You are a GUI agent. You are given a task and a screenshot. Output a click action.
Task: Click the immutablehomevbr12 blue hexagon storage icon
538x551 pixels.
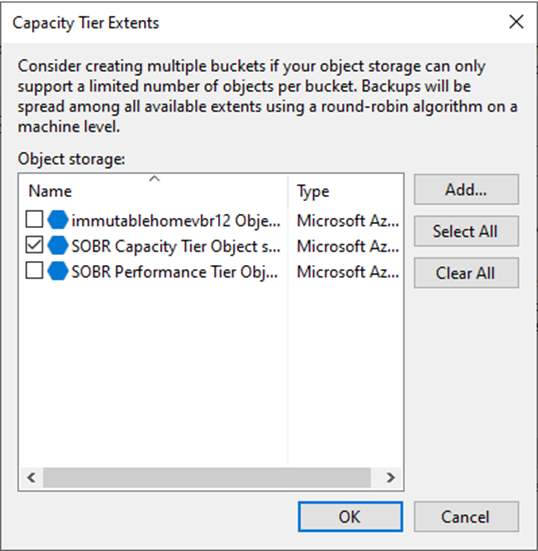(58, 220)
